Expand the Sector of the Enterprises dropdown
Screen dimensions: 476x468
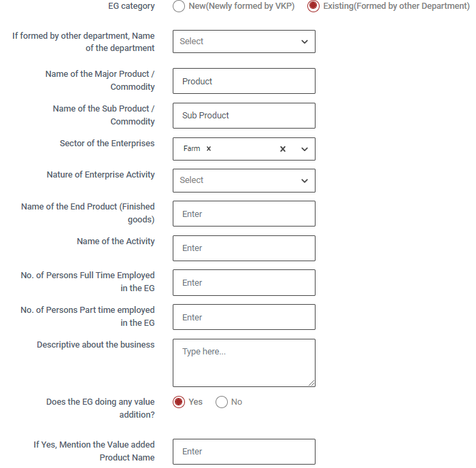pyautogui.click(x=304, y=149)
